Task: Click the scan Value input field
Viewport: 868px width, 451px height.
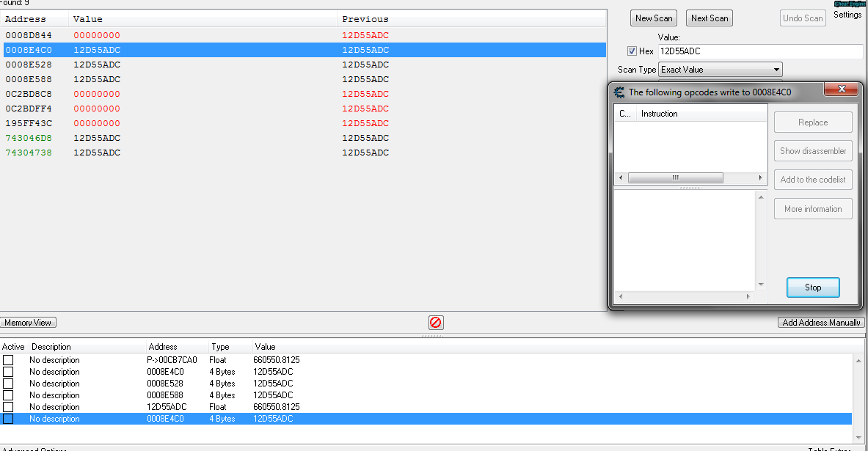Action: [759, 51]
